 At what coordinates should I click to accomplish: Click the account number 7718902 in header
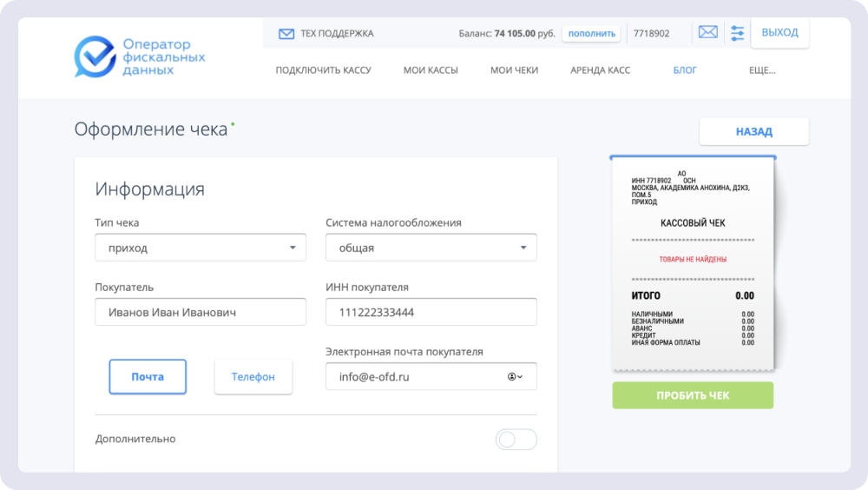point(651,34)
